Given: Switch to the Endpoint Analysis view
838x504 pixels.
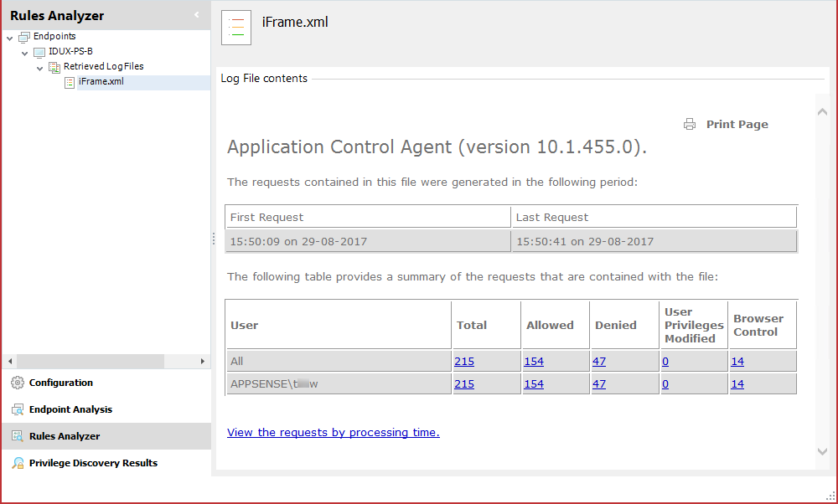Looking at the screenshot, I should coord(70,409).
